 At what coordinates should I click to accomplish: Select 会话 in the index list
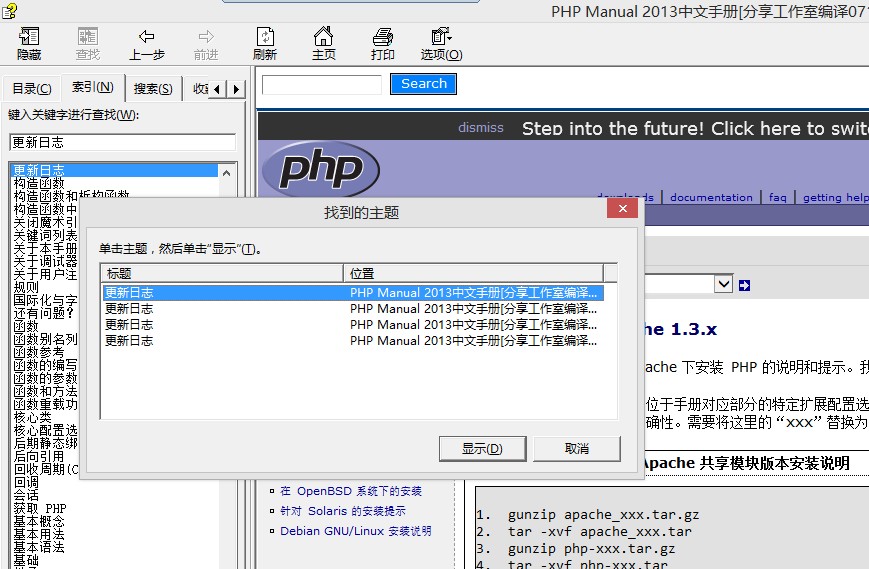pyautogui.click(x=26, y=495)
